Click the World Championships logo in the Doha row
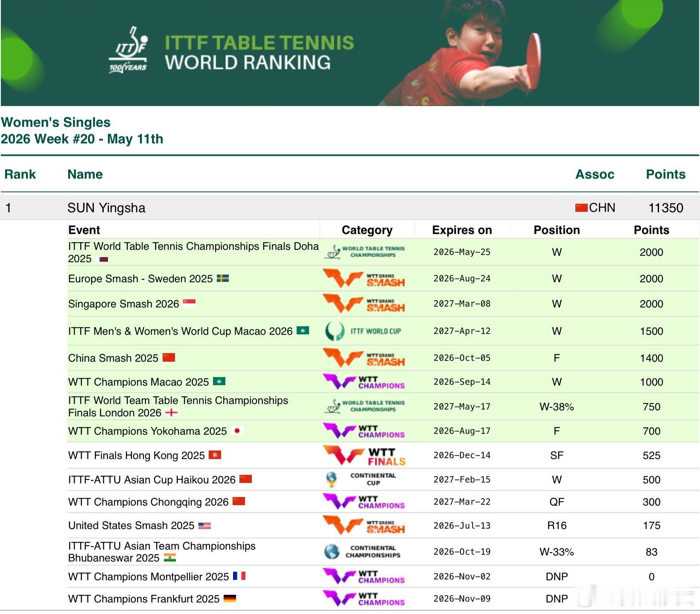The width and height of the screenshot is (700, 614). (365, 251)
